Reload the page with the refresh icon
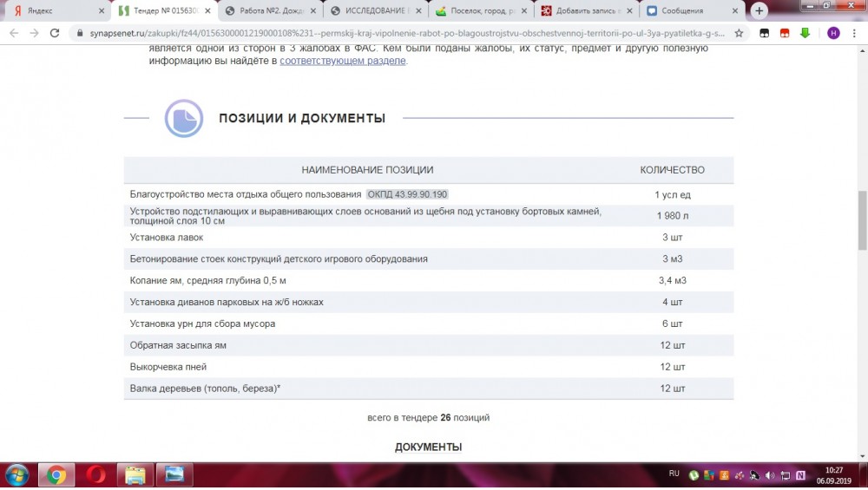 coord(55,33)
